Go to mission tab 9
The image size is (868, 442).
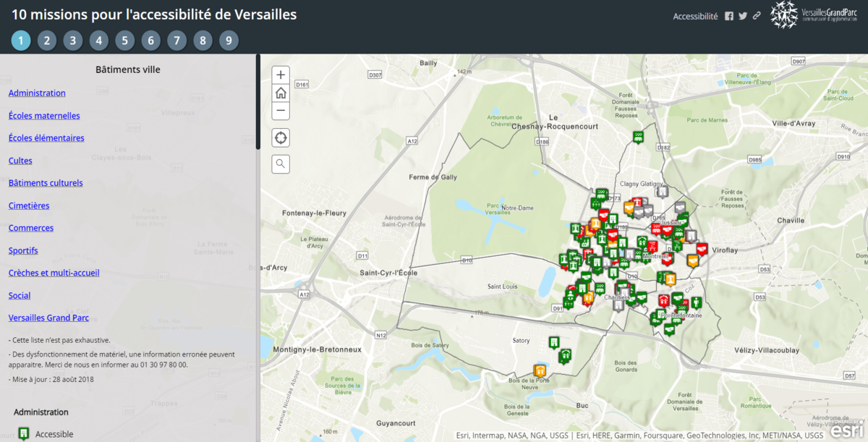click(229, 41)
